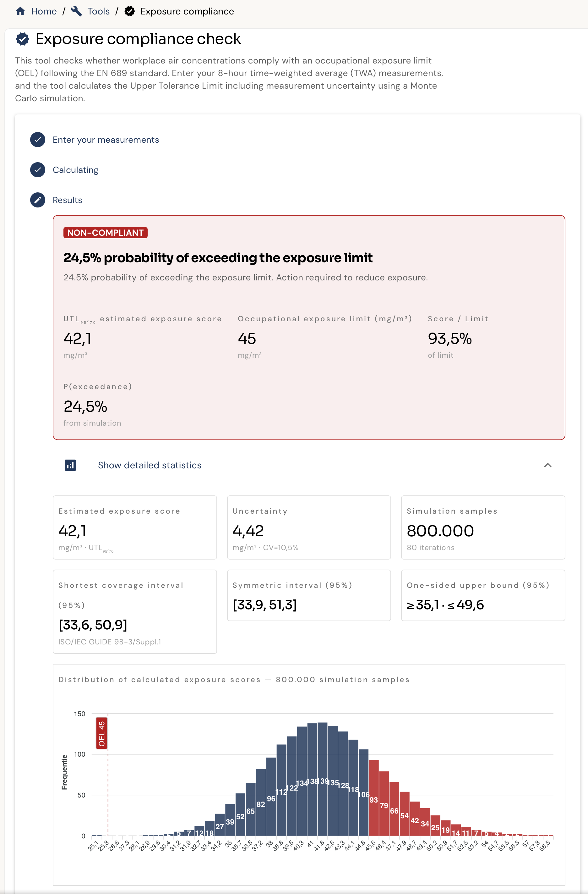This screenshot has width=588, height=894.
Task: Open the Home breadcrumb link
Action: click(x=44, y=11)
